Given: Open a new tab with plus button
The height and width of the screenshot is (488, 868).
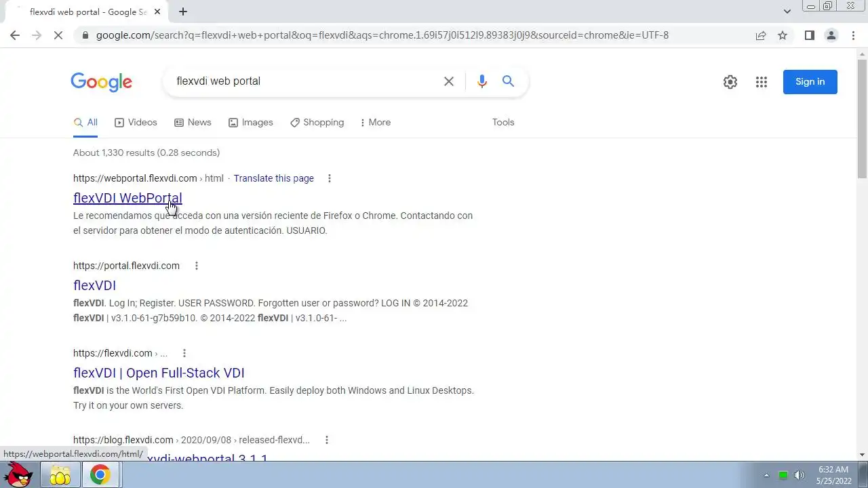Looking at the screenshot, I should tap(183, 12).
